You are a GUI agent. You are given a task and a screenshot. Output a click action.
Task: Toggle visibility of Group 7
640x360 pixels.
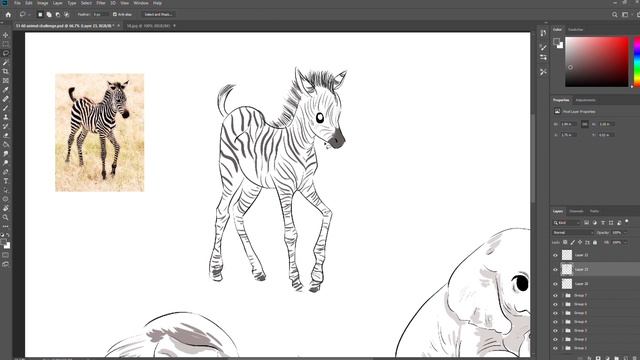click(x=555, y=295)
